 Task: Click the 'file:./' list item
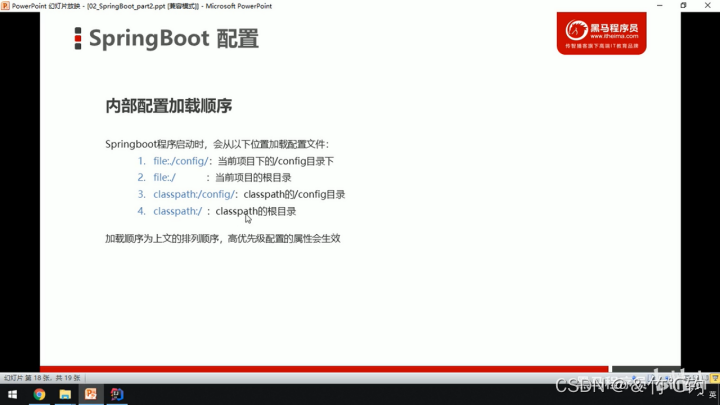pos(164,178)
